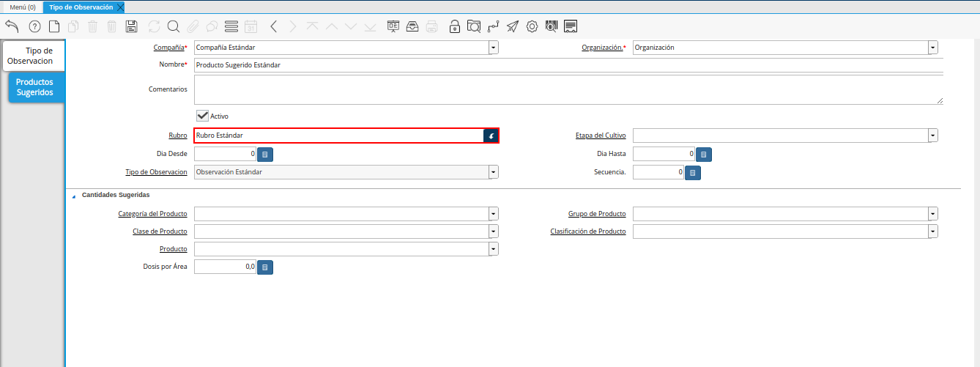This screenshot has height=367, width=980.
Task: Click into the Comentarios text area
Action: pyautogui.click(x=568, y=89)
